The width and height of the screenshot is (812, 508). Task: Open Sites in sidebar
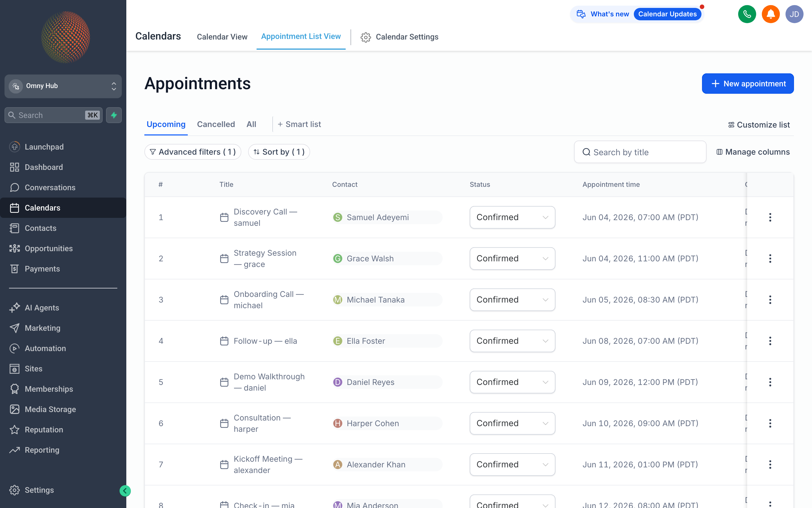tap(63, 369)
